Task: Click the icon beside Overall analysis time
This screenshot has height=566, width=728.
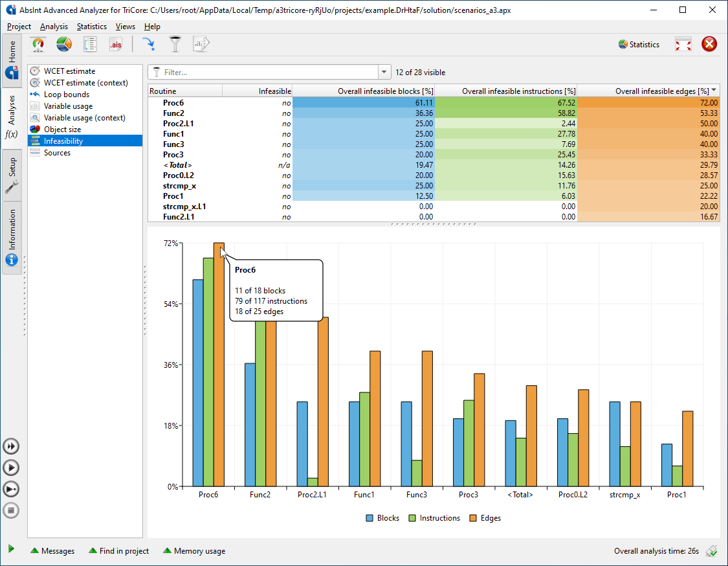Action: [711, 550]
